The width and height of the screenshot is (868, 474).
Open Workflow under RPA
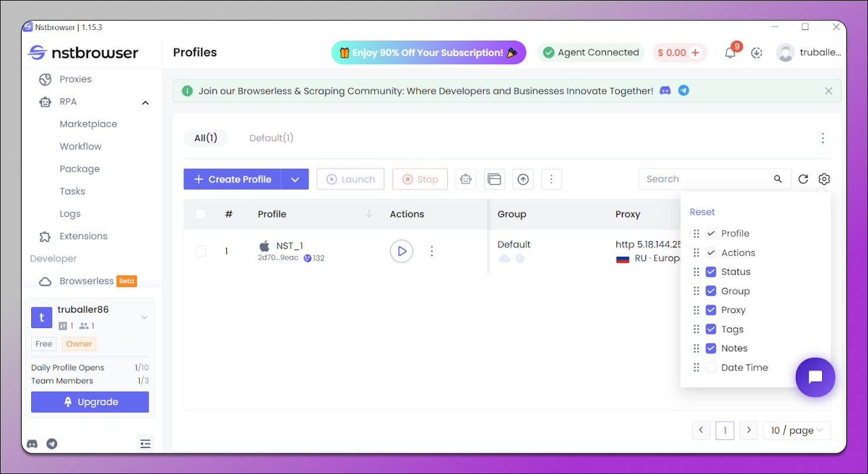click(x=81, y=146)
